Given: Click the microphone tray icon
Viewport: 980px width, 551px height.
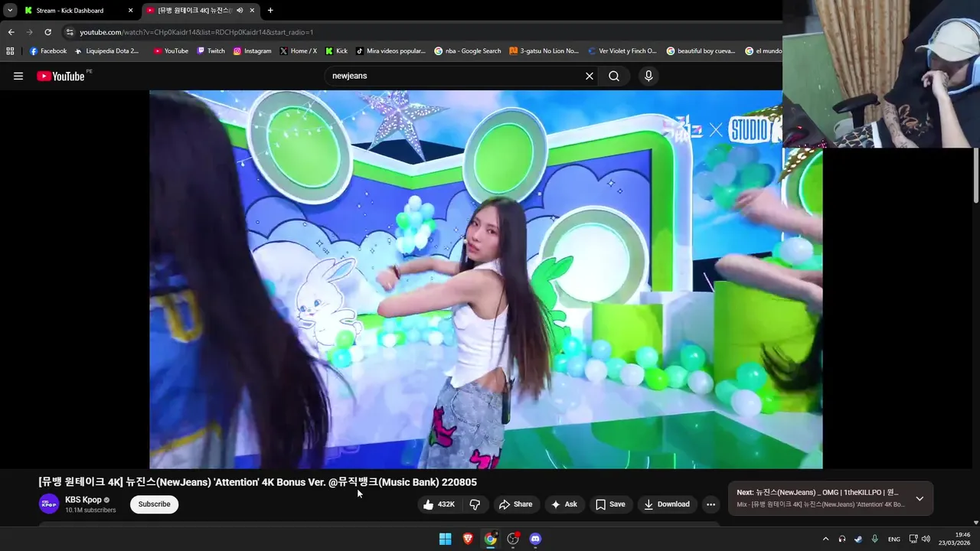Looking at the screenshot, I should 874,539.
